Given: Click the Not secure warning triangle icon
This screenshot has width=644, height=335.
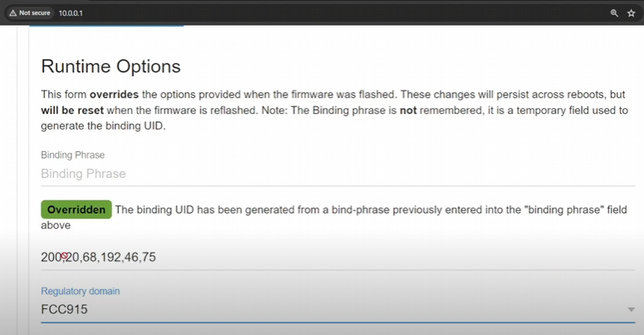Looking at the screenshot, I should pyautogui.click(x=13, y=13).
